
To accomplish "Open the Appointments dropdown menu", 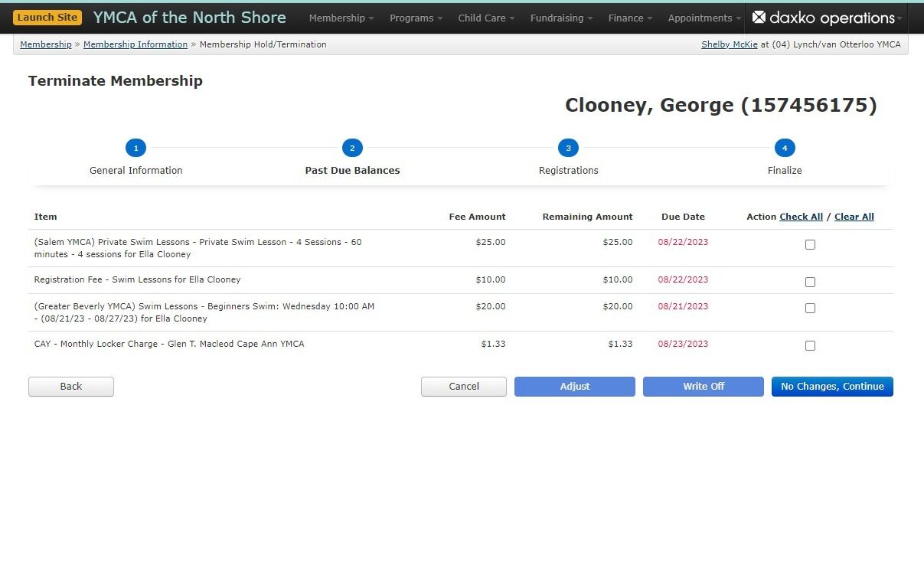I will pos(704,18).
